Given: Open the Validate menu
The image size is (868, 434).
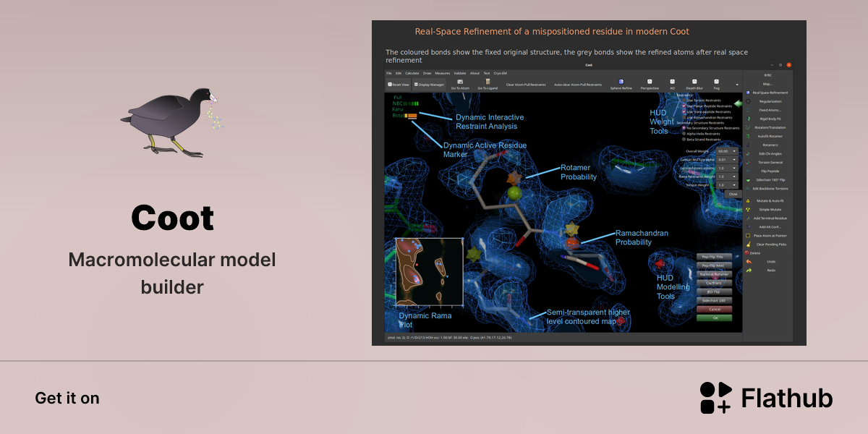Looking at the screenshot, I should (x=460, y=73).
